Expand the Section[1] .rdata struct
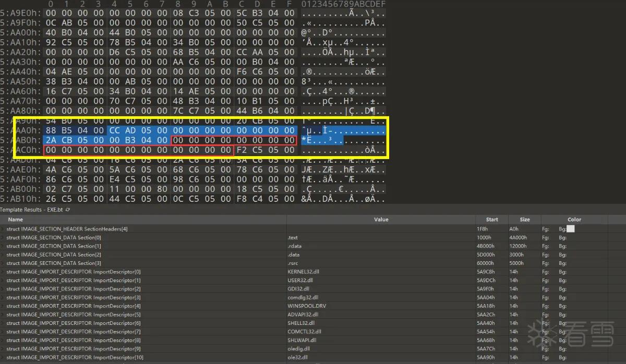The height and width of the screenshot is (364, 626). click(4, 246)
